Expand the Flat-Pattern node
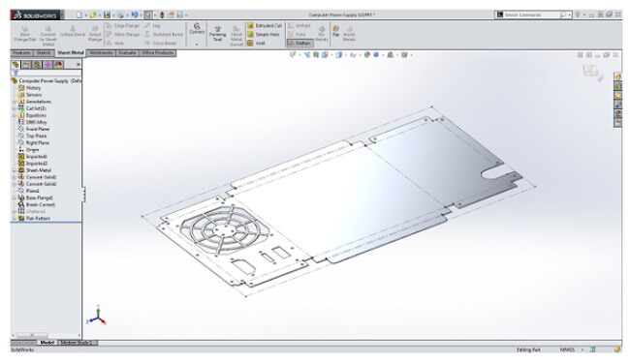 tap(15, 219)
